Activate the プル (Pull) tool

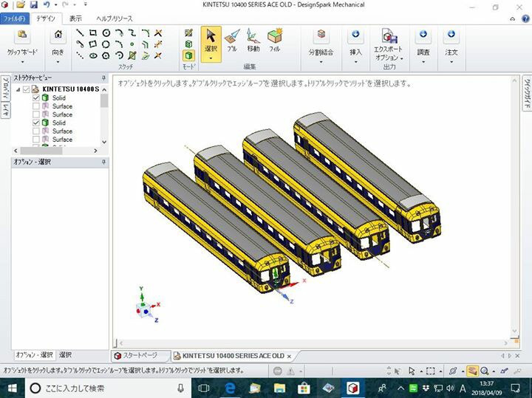[x=233, y=40]
